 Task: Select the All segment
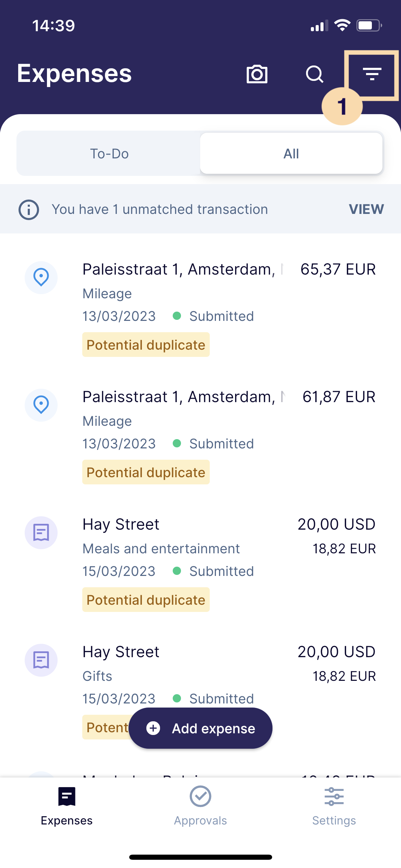[291, 154]
